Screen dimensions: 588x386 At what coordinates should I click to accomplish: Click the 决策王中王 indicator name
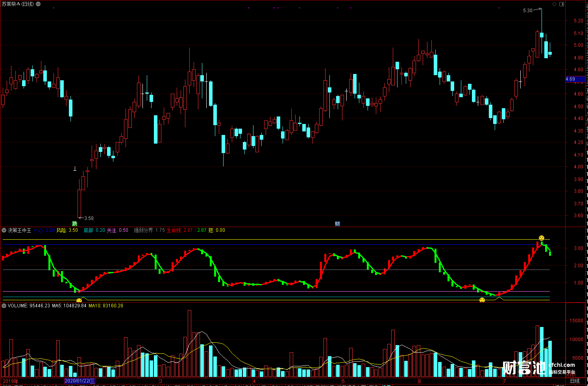pyautogui.click(x=19, y=230)
